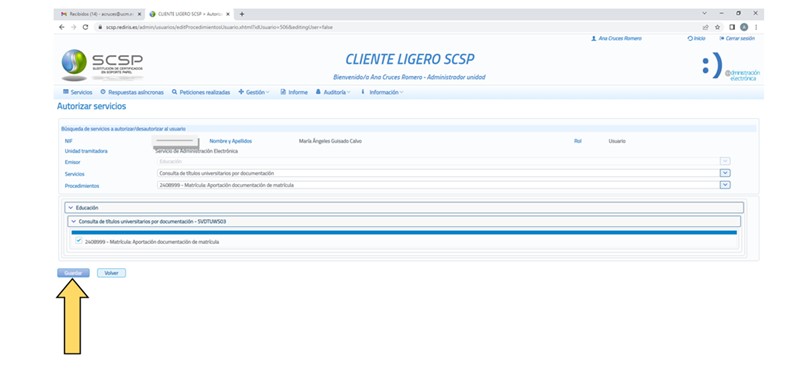This screenshot has height=370, width=788.
Task: Click Cerrar sesión to log out
Action: (x=737, y=38)
